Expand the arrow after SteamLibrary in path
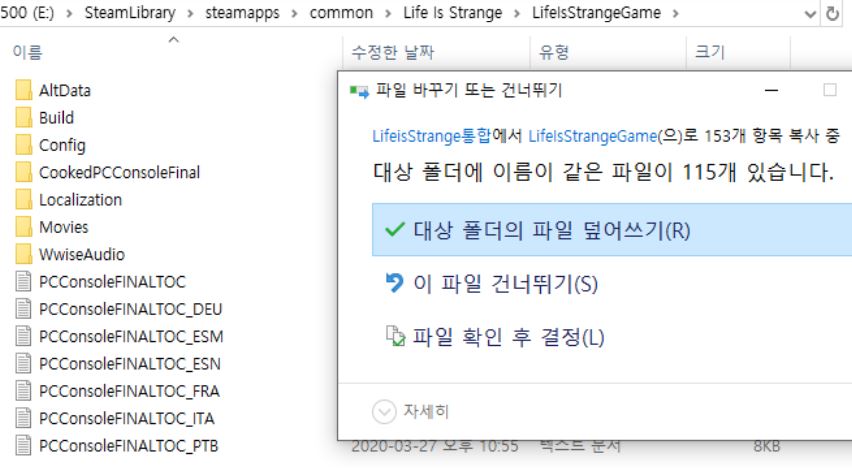 coord(190,13)
